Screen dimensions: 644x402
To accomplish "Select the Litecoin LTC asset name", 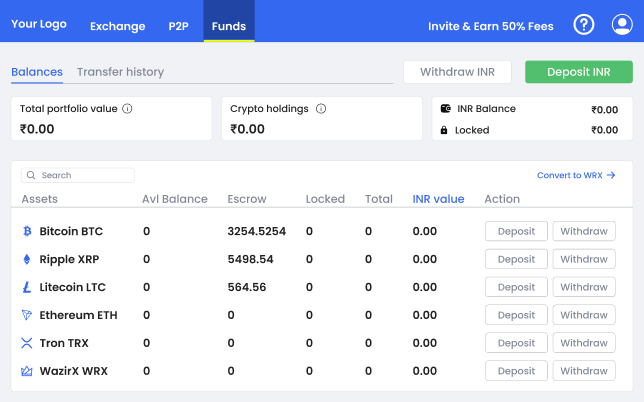I will tap(72, 287).
